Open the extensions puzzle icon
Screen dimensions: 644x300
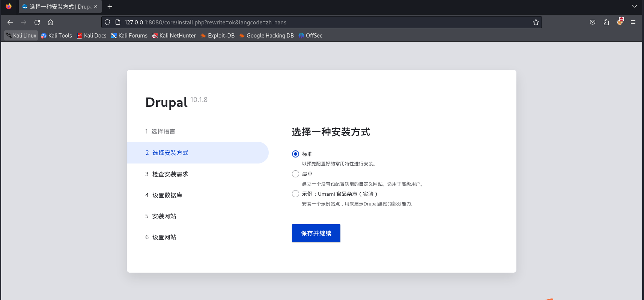pyautogui.click(x=606, y=22)
